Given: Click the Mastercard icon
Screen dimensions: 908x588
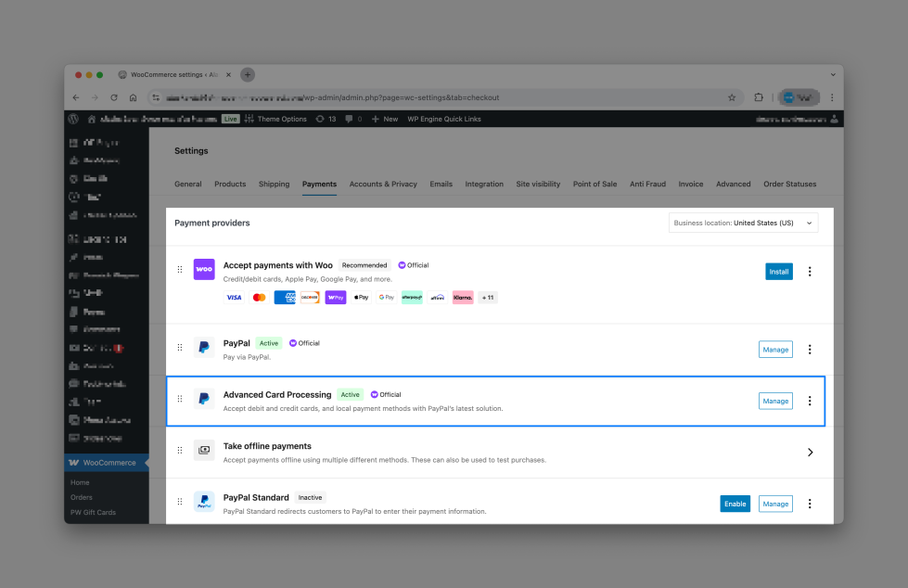Looking at the screenshot, I should click(x=260, y=298).
